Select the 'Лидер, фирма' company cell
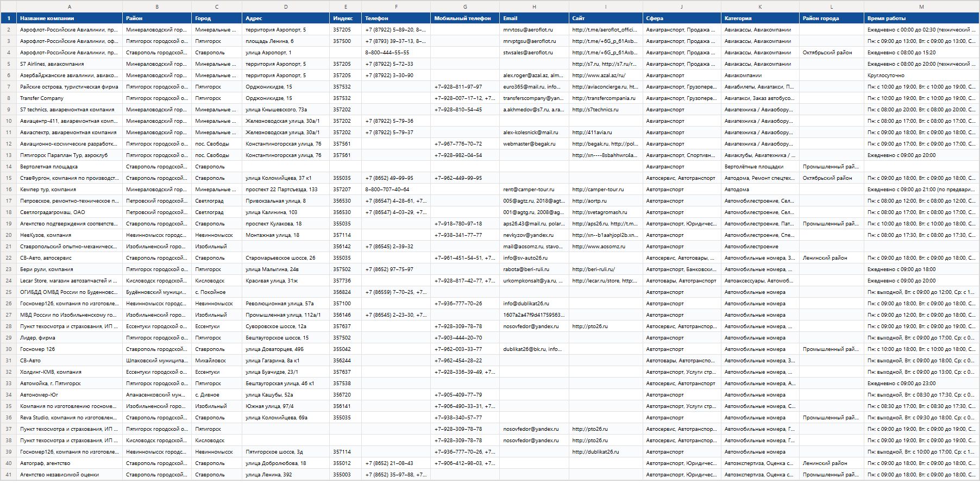Image resolution: width=980 pixels, height=490 pixels. 70,338
